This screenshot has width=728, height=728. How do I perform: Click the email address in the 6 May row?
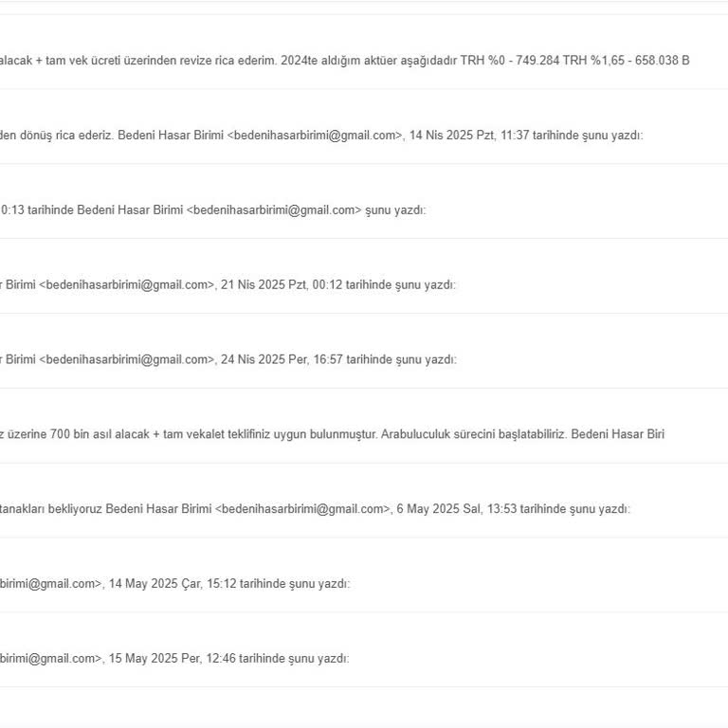[x=303, y=509]
